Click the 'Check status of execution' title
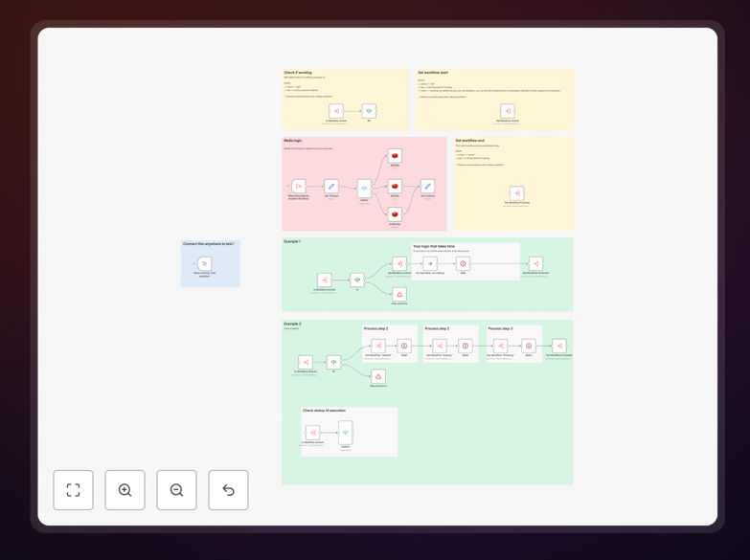The width and height of the screenshot is (750, 560). pyautogui.click(x=324, y=411)
